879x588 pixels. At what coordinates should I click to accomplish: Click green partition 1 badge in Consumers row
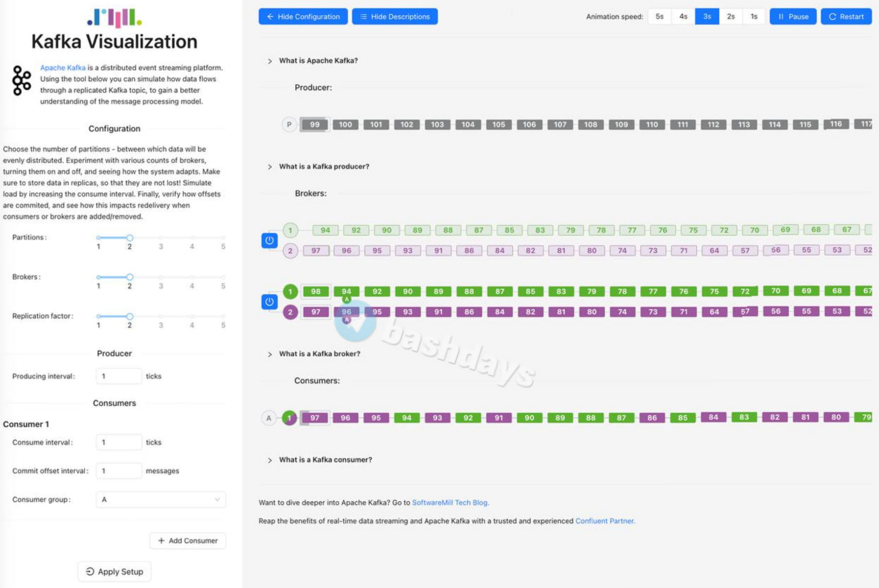click(289, 418)
